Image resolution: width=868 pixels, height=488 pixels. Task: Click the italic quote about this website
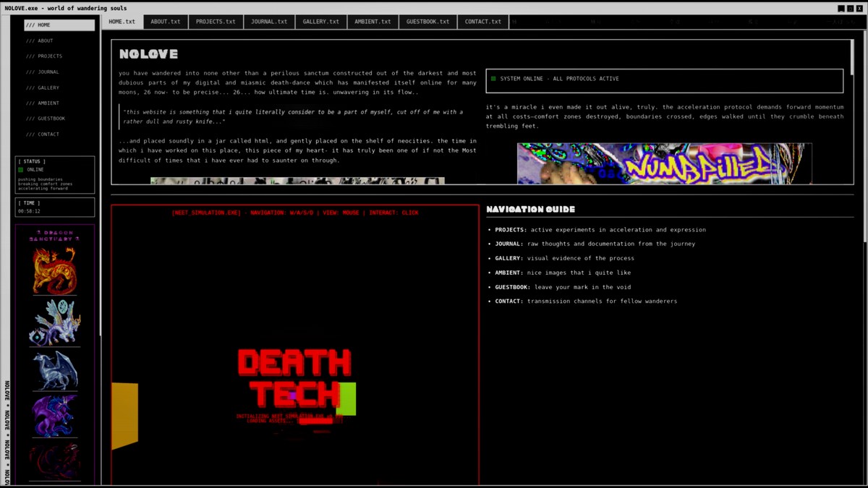(294, 116)
